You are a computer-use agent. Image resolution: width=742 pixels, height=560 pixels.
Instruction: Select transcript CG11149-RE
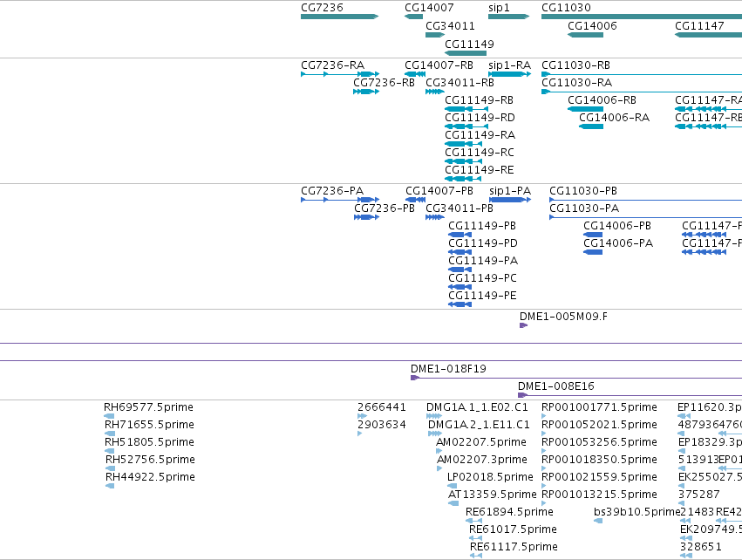pos(463,179)
